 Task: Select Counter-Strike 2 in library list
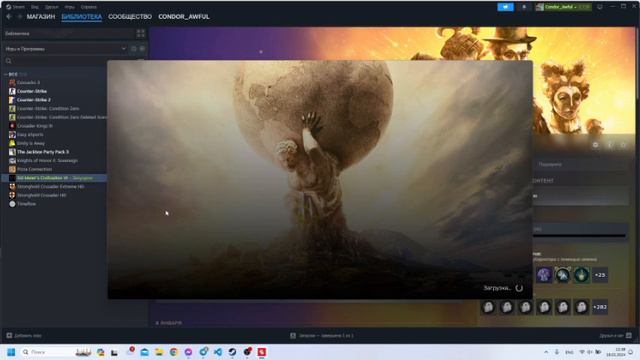click(x=33, y=100)
